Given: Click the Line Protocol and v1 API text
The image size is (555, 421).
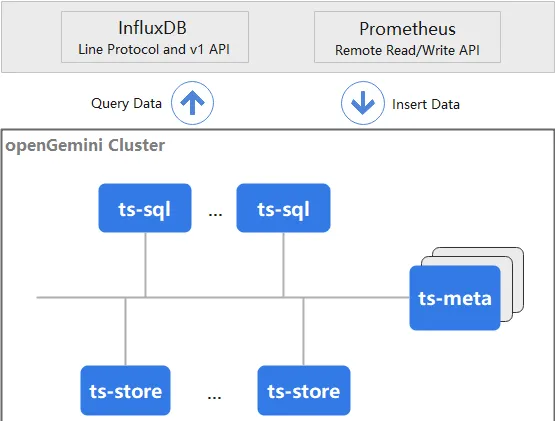Looking at the screenshot, I should point(154,49).
